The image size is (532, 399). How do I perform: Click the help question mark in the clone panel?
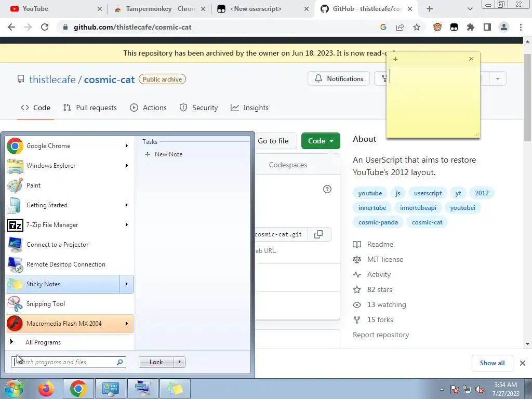(x=327, y=189)
